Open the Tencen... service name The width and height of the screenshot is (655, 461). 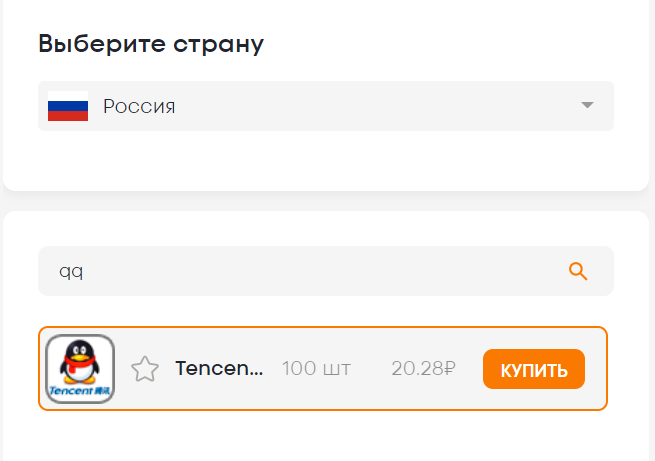[219, 368]
